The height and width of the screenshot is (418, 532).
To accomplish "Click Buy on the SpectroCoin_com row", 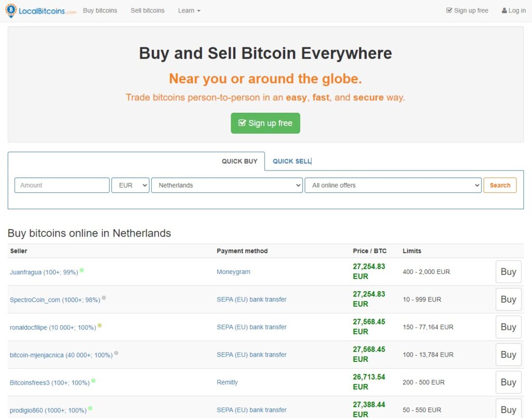I will click(x=508, y=299).
